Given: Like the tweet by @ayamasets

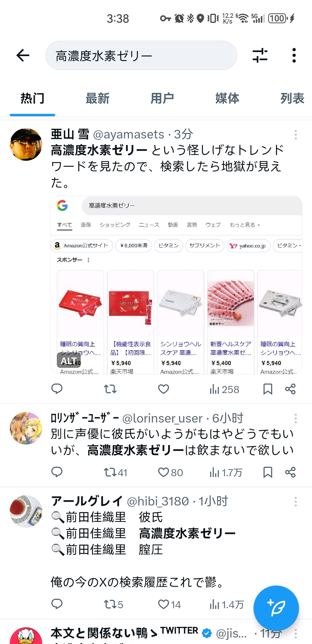Looking at the screenshot, I should point(164,389).
